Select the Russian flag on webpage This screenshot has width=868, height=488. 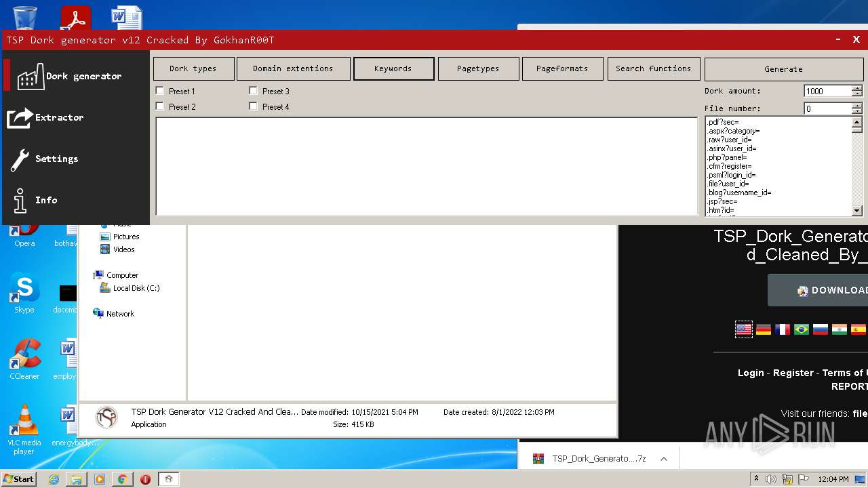point(821,329)
